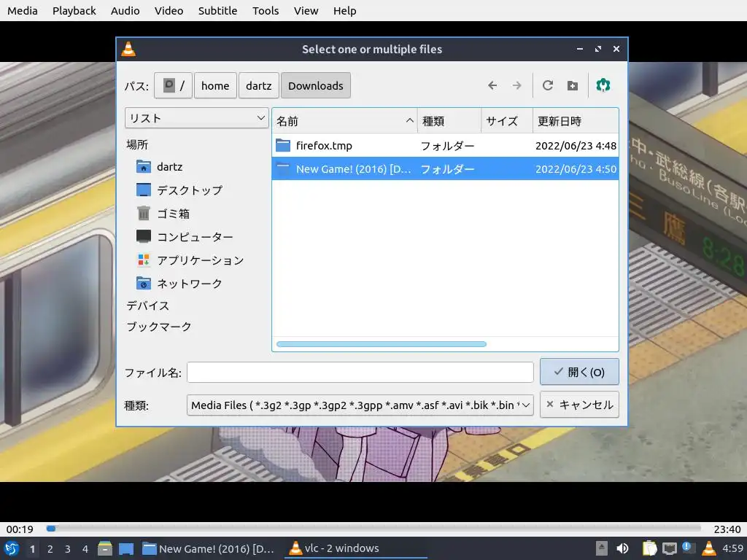Click the network tray icon
The image size is (747, 560).
pyautogui.click(x=669, y=548)
